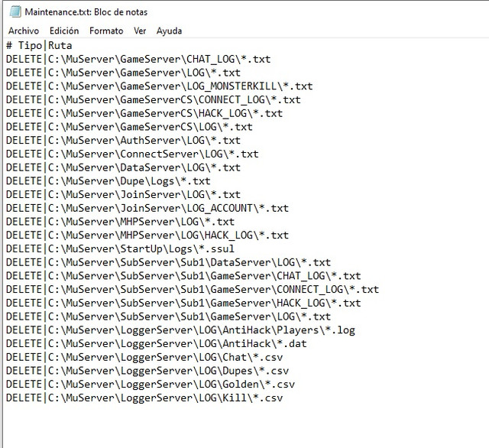Click the GameServerCS\LOG\*.txt line
The image size is (489, 448).
click(x=129, y=127)
